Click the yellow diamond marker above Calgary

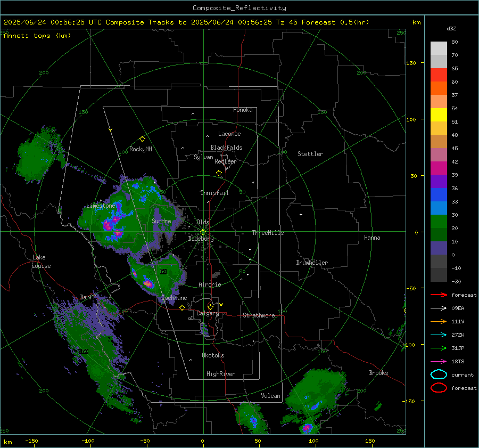(210, 307)
